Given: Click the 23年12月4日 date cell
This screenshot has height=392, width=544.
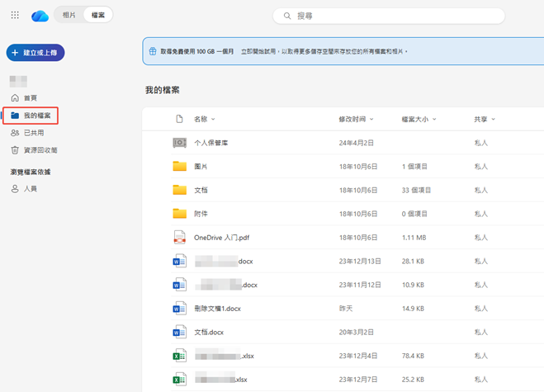Looking at the screenshot, I should point(358,356).
